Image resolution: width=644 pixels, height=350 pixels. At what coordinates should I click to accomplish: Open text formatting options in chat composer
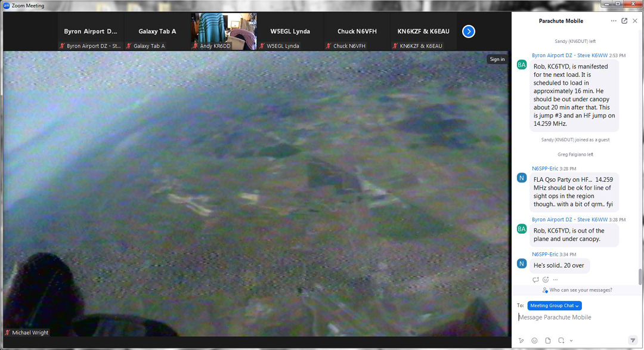(521, 340)
